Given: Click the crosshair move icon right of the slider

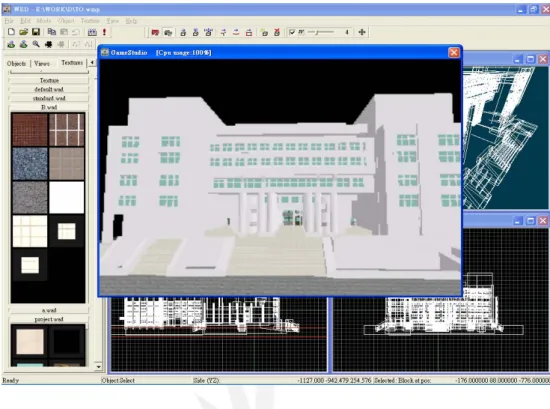Looking at the screenshot, I should [362, 32].
